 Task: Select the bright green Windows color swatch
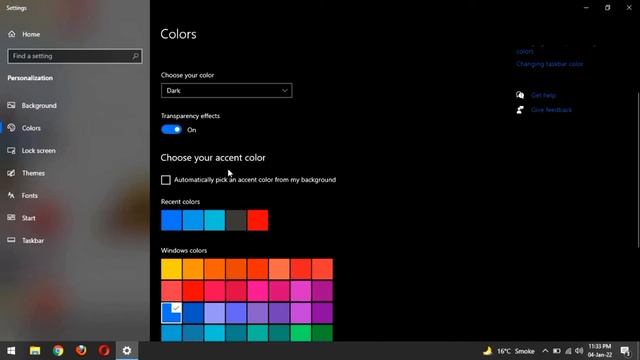[x=301, y=333]
